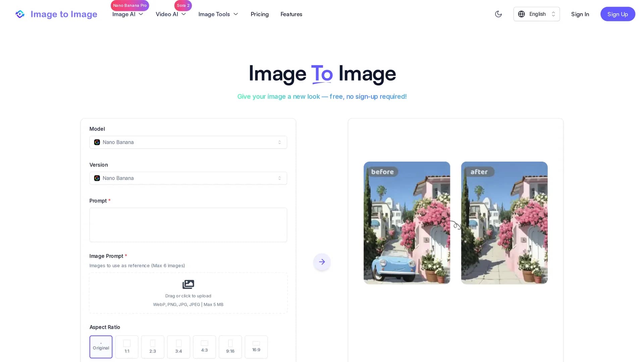Click the before example image

407,223
